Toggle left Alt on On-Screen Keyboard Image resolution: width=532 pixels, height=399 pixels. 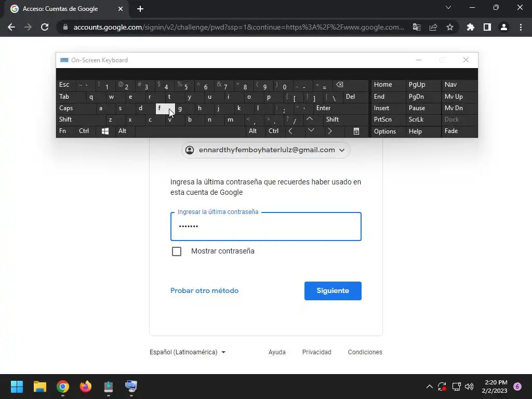pyautogui.click(x=125, y=131)
